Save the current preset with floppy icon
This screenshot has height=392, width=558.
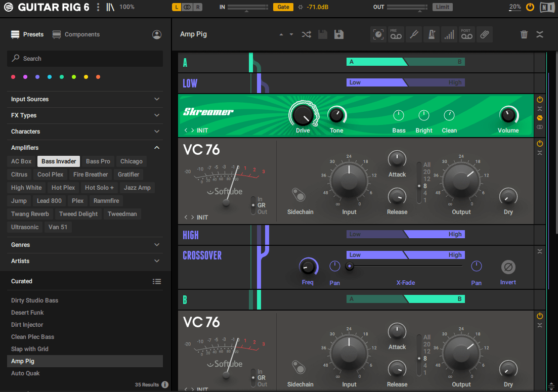tap(323, 34)
